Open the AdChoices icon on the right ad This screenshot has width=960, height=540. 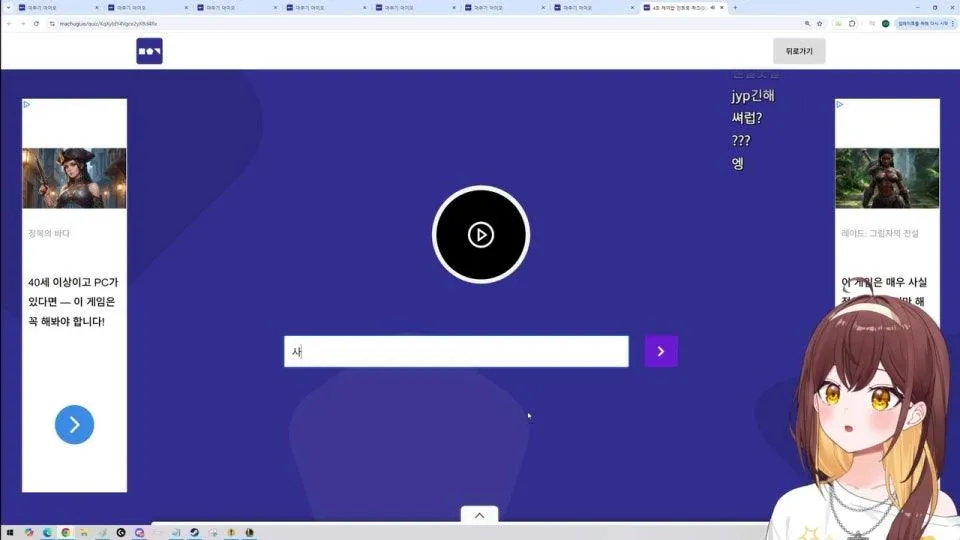click(x=840, y=104)
